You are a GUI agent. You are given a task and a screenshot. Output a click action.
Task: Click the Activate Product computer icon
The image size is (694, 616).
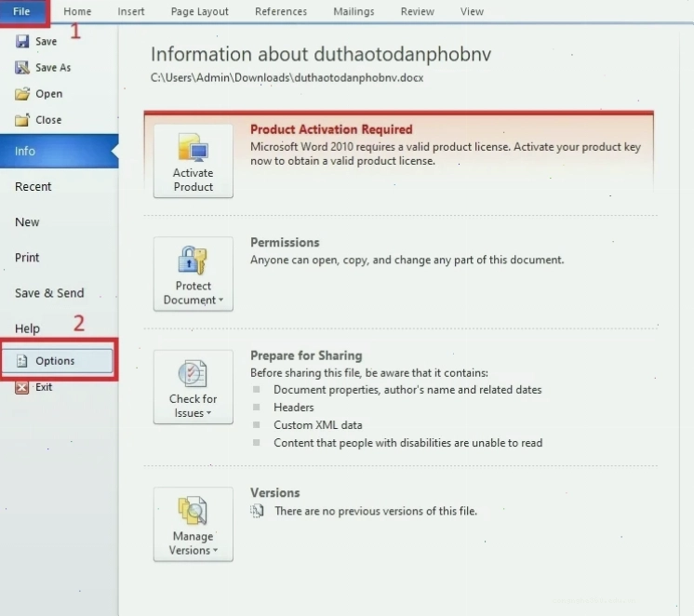pyautogui.click(x=193, y=147)
